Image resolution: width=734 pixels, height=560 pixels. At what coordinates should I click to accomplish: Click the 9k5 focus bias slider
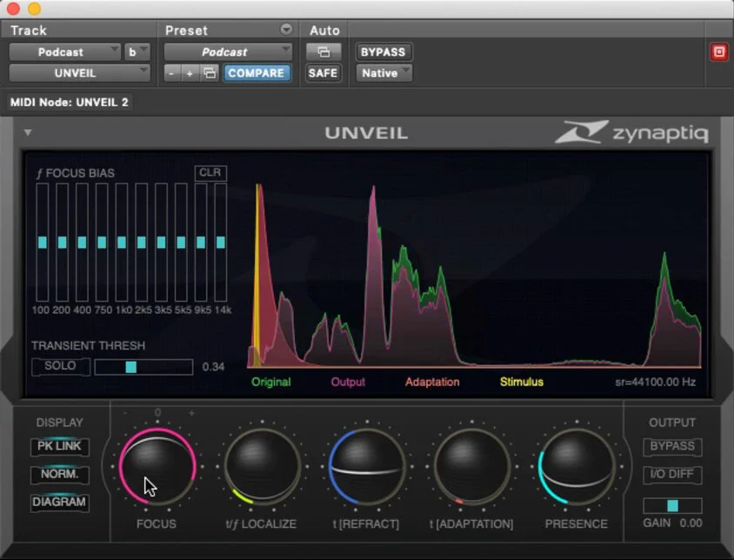pyautogui.click(x=201, y=242)
